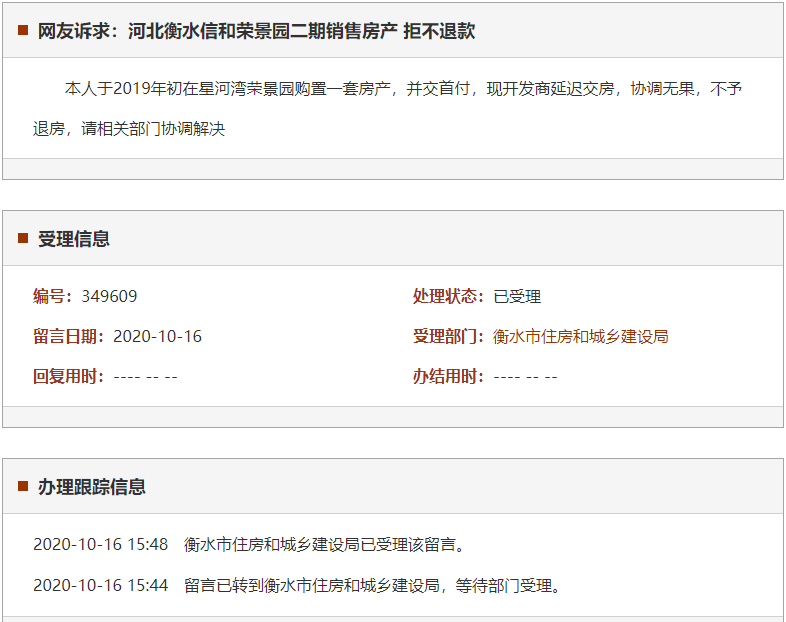Select the 办理跟踪信息 section heading
The width and height of the screenshot is (786, 622).
(92, 487)
